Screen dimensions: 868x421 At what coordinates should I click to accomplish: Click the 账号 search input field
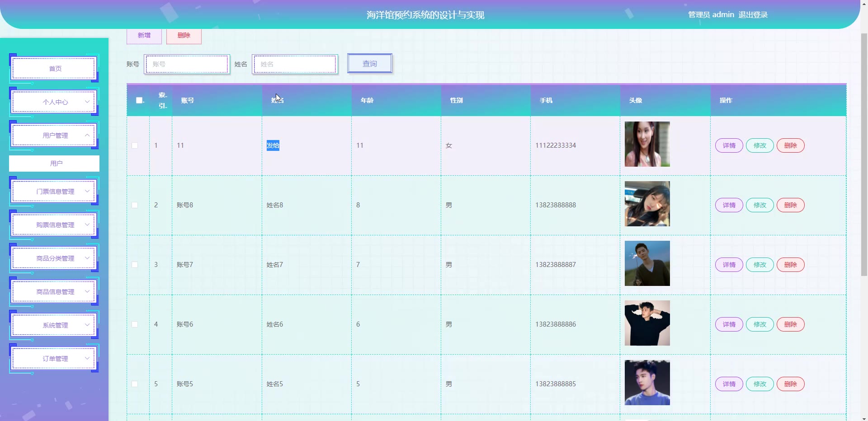187,64
